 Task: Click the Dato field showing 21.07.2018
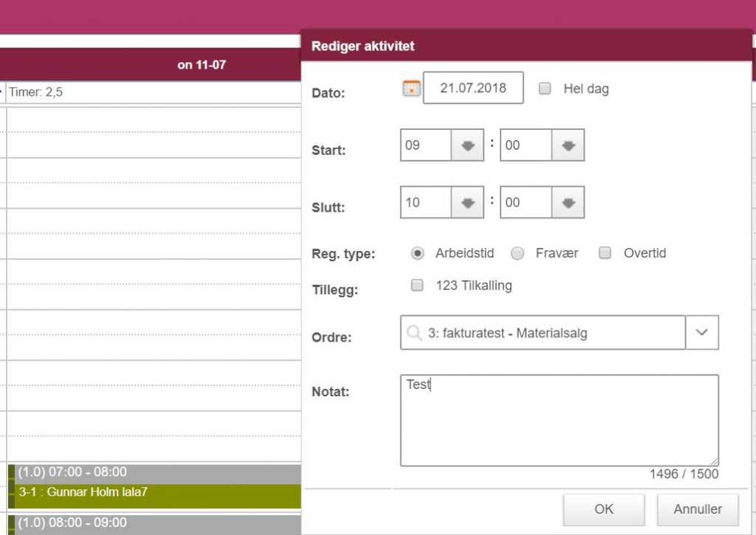473,88
